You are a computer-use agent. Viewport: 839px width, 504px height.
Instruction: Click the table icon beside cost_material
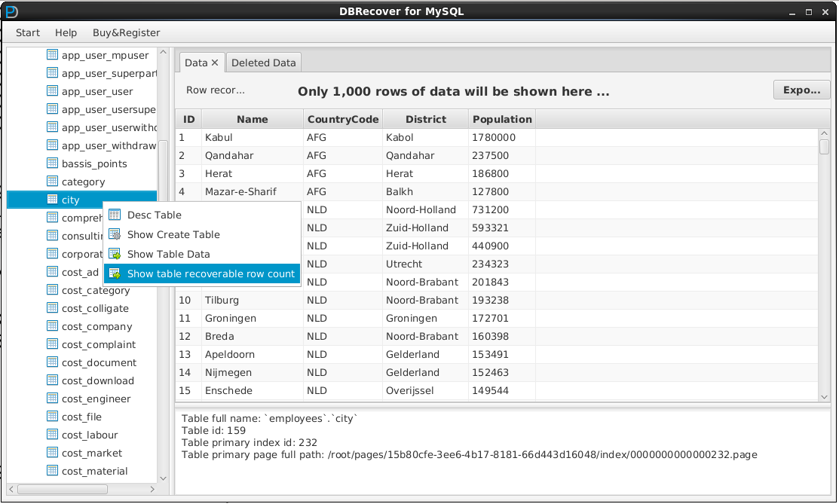tap(52, 471)
